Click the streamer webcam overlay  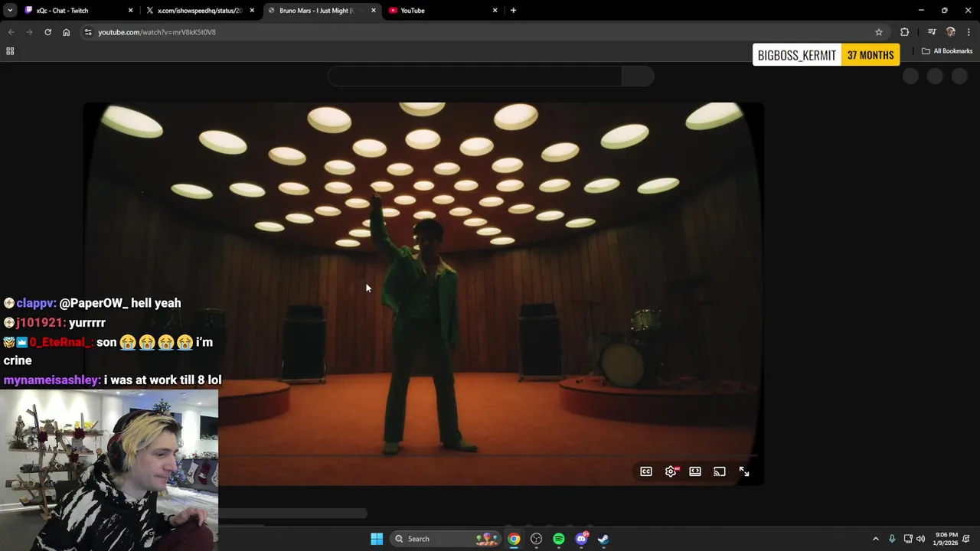coord(109,470)
